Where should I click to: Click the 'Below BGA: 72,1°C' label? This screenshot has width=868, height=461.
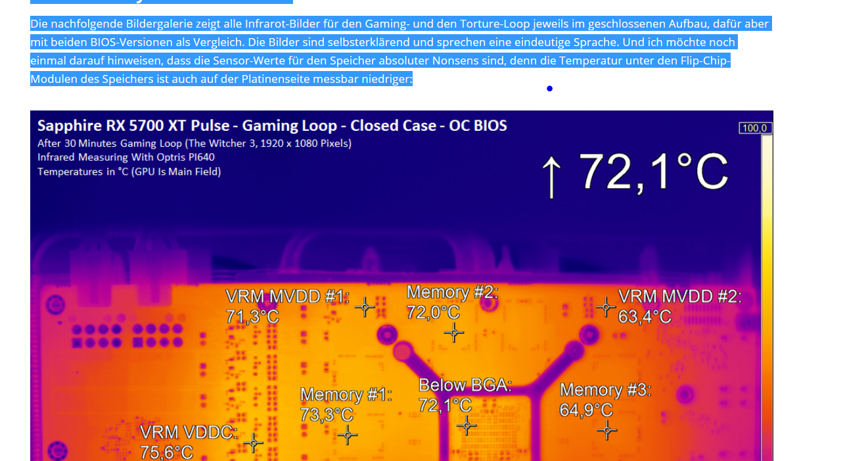465,395
